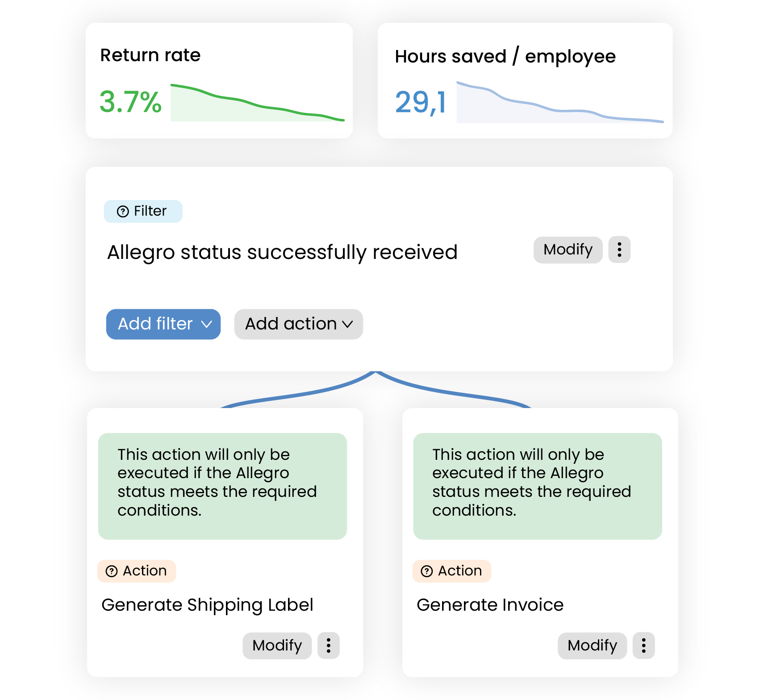Image resolution: width=764 pixels, height=700 pixels.
Task: Click Modify under Generate Invoice
Action: [592, 646]
